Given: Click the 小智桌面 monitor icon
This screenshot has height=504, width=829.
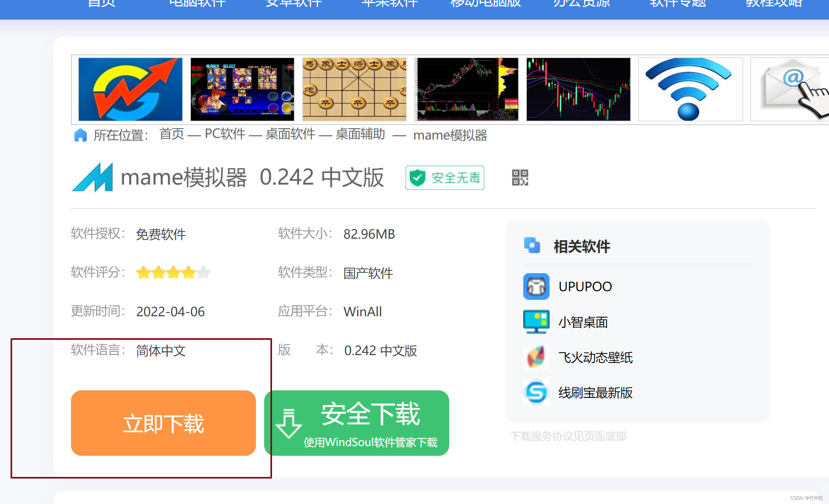Looking at the screenshot, I should (x=536, y=322).
